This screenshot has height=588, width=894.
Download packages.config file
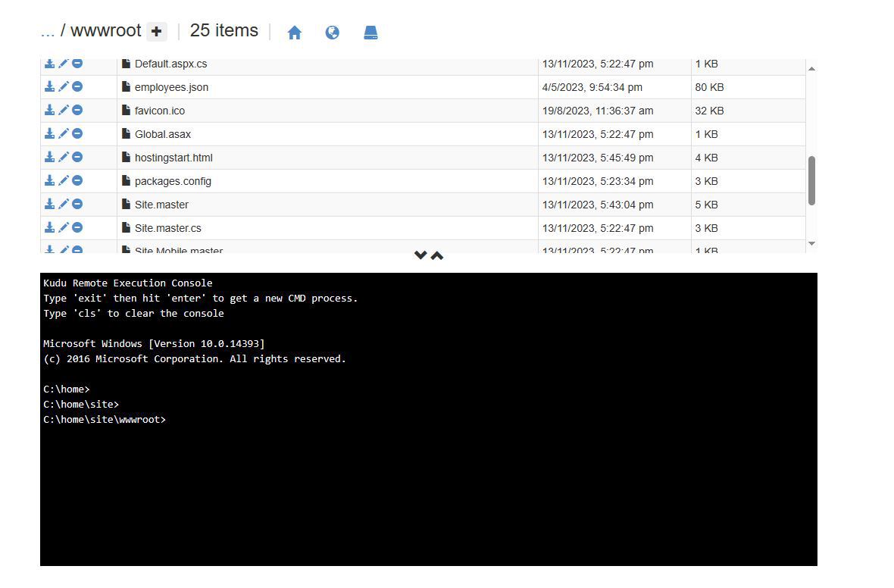(49, 180)
